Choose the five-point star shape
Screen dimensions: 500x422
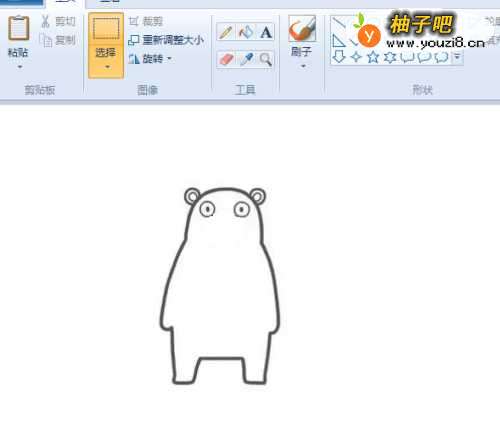(373, 57)
